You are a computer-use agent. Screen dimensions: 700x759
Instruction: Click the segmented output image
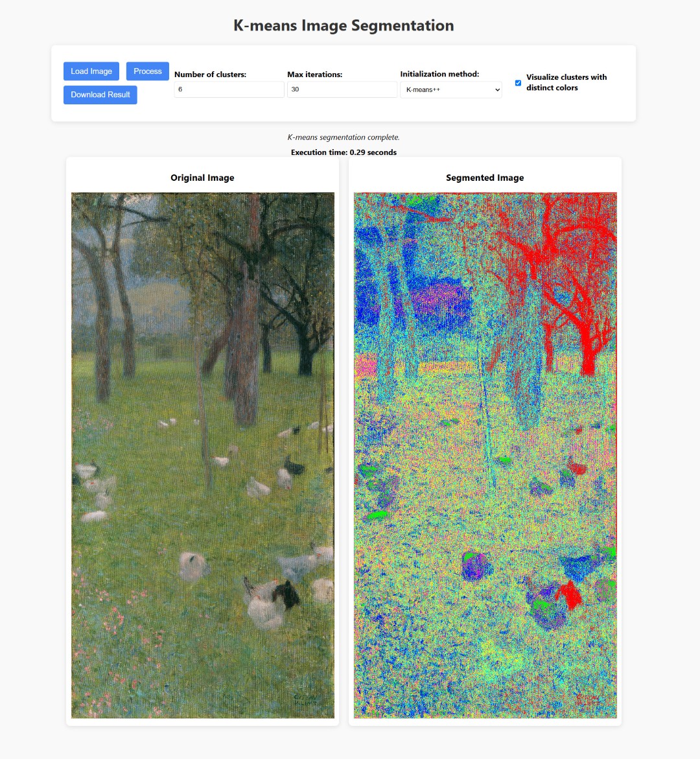485,455
